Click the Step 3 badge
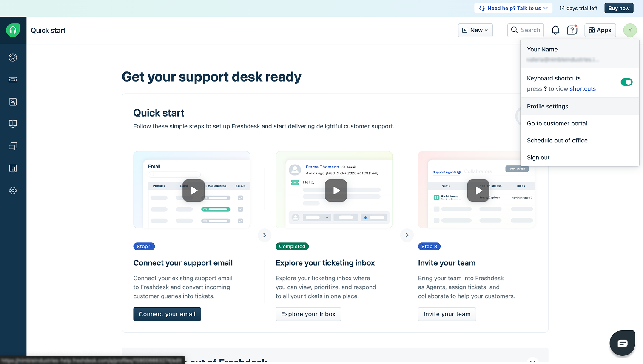 tap(429, 247)
